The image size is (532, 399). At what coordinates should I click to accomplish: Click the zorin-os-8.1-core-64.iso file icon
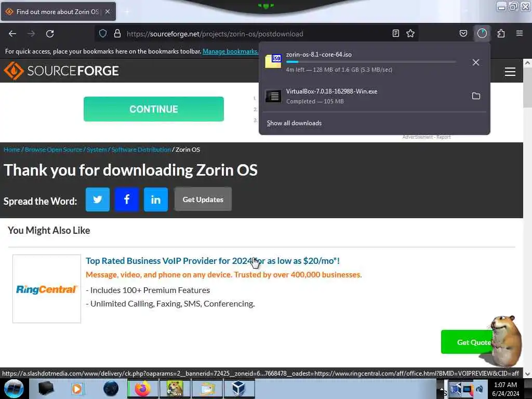(273, 61)
